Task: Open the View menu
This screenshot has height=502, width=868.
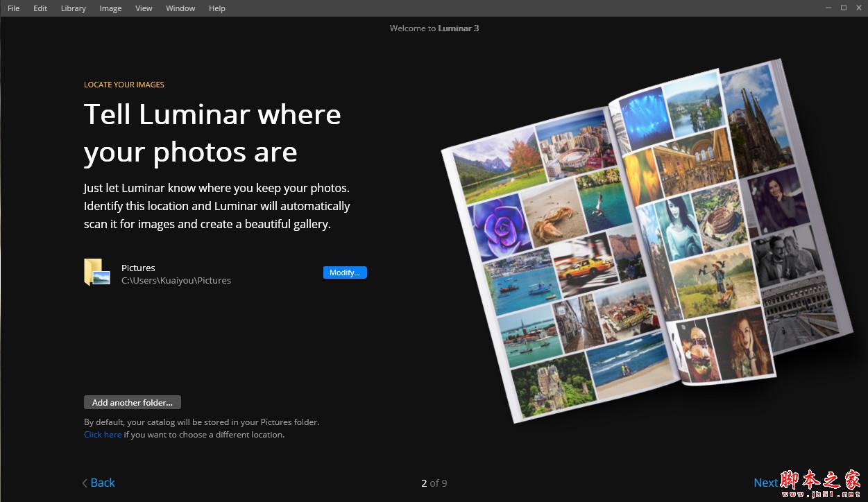Action: click(144, 8)
